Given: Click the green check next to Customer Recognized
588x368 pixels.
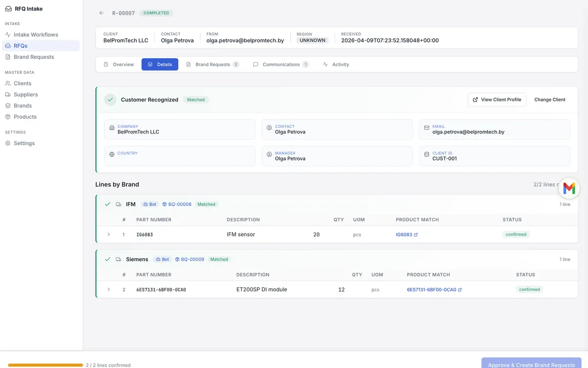Looking at the screenshot, I should coord(110,100).
